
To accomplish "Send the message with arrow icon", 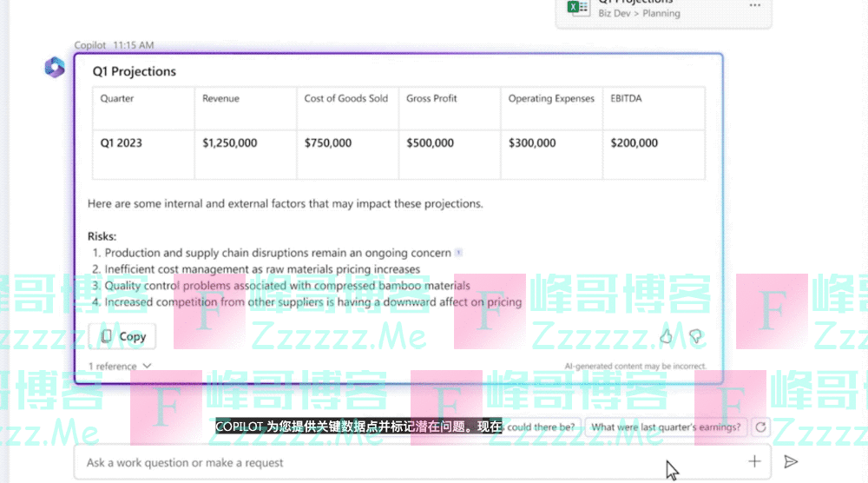I will (x=791, y=462).
